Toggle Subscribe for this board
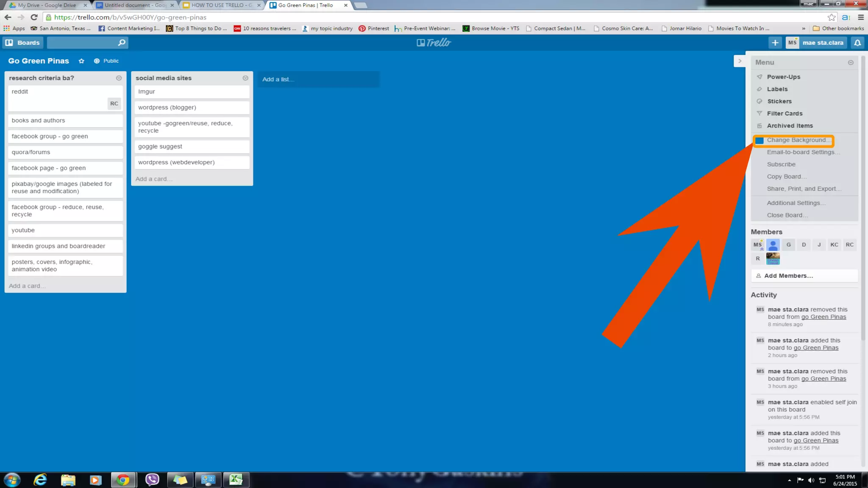The width and height of the screenshot is (868, 488). tap(781, 164)
